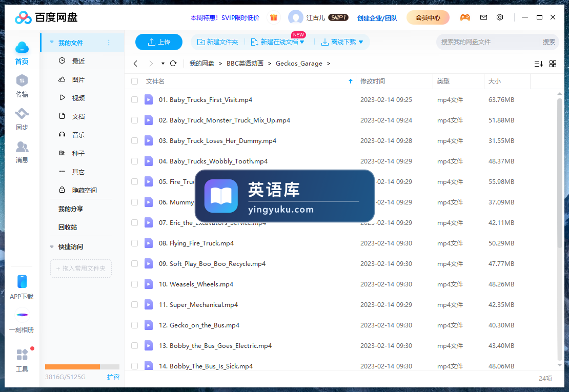The image size is (569, 392).
Task: Toggle the select-all checkbox in header
Action: point(135,81)
